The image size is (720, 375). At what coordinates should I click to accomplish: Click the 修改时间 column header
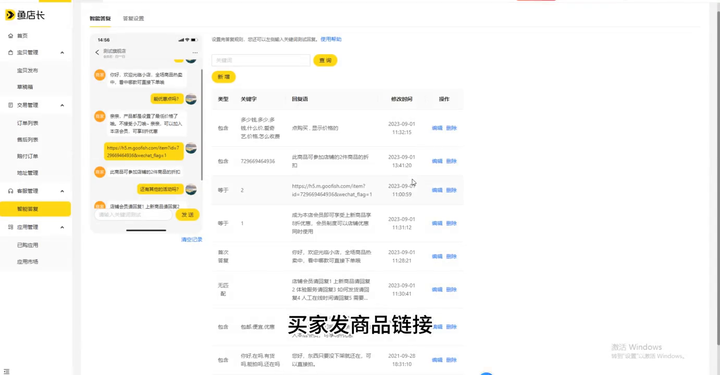pyautogui.click(x=402, y=99)
